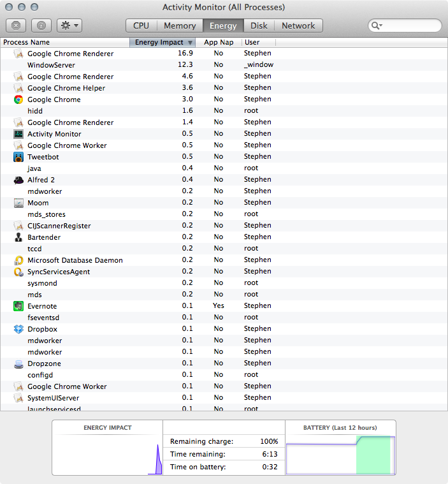
Task: Sort by the App Nap column header
Action: pyautogui.click(x=219, y=42)
